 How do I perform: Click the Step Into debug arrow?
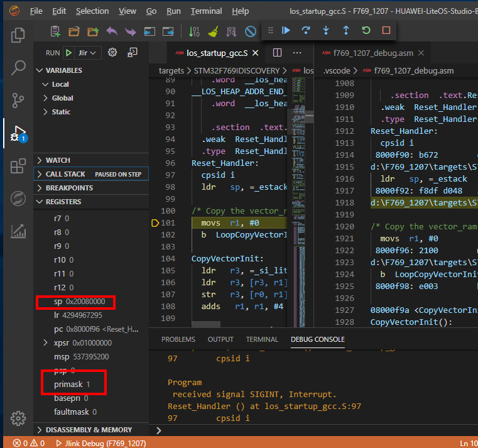(x=325, y=30)
